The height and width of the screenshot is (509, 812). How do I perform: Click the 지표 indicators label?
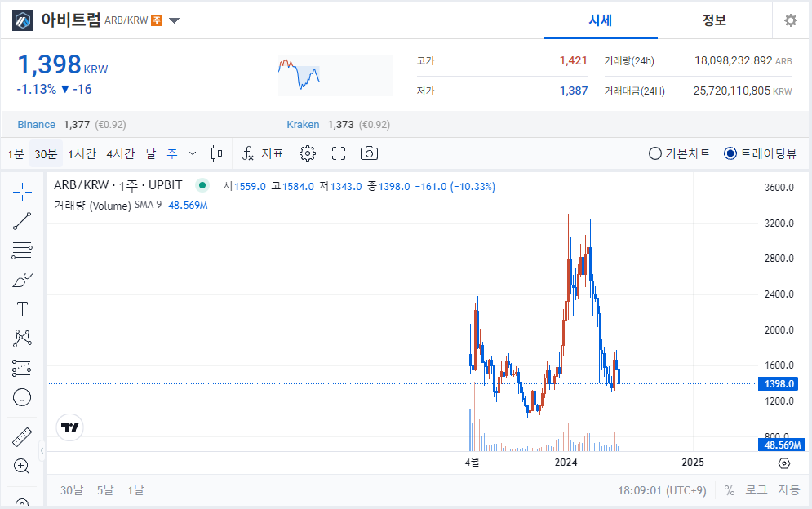tap(273, 153)
